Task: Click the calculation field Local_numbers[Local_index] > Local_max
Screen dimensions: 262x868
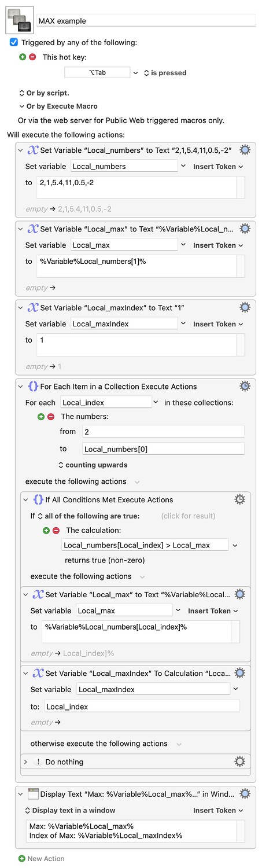Action: [x=145, y=545]
